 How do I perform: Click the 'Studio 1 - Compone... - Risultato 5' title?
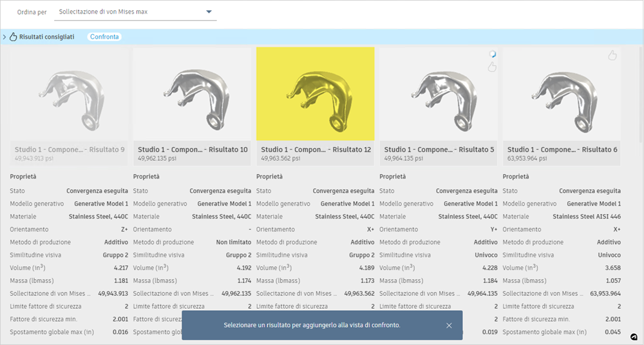[439, 150]
